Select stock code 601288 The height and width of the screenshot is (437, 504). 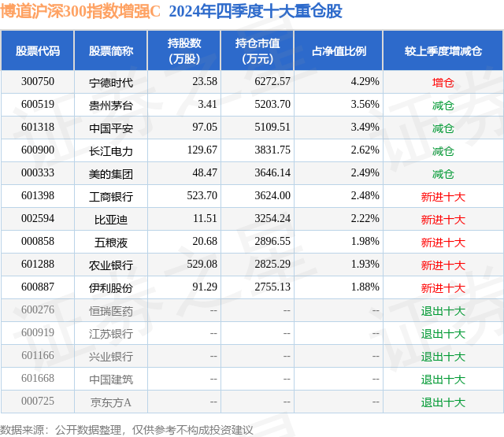tap(38, 264)
